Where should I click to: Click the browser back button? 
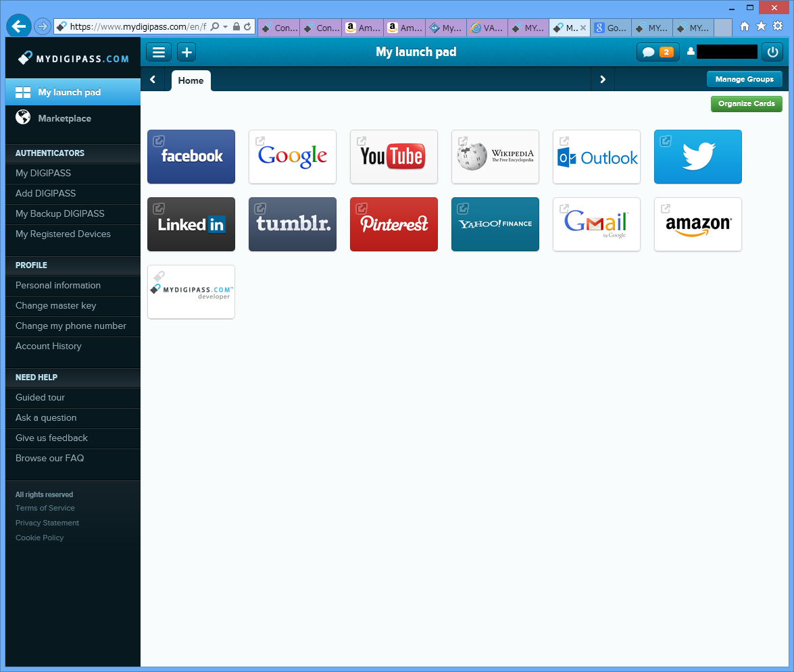pyautogui.click(x=19, y=26)
